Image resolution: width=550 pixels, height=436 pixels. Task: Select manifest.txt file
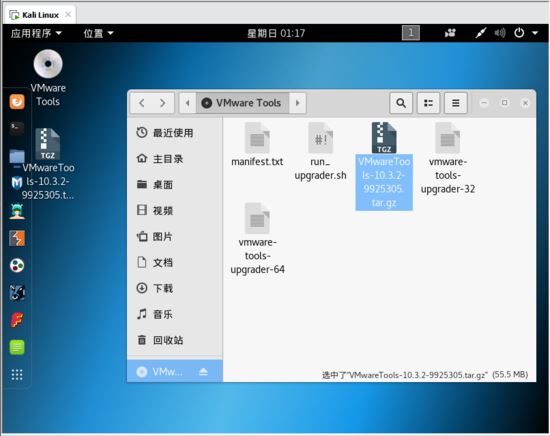pyautogui.click(x=257, y=145)
